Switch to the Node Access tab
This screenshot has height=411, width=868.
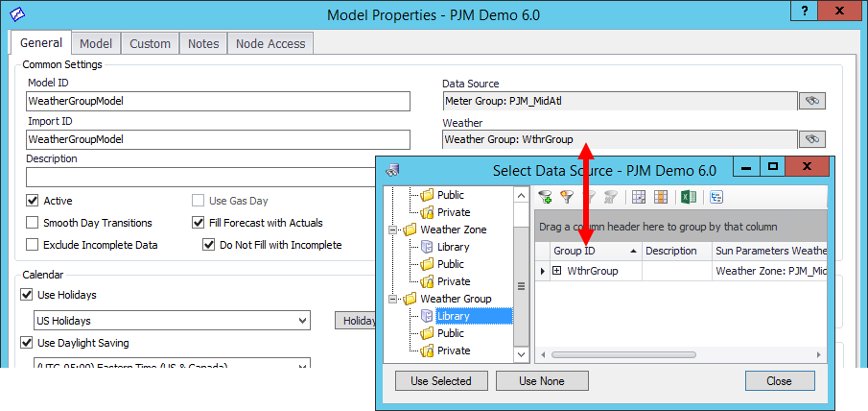(x=270, y=43)
